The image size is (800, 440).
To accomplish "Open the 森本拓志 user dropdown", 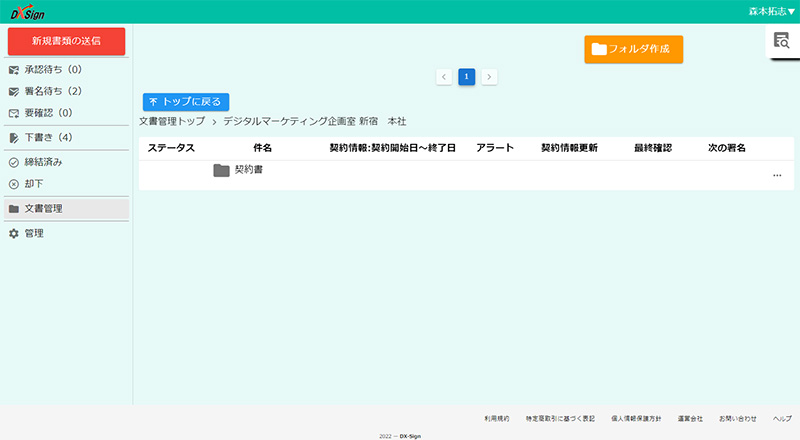I will pos(771,11).
